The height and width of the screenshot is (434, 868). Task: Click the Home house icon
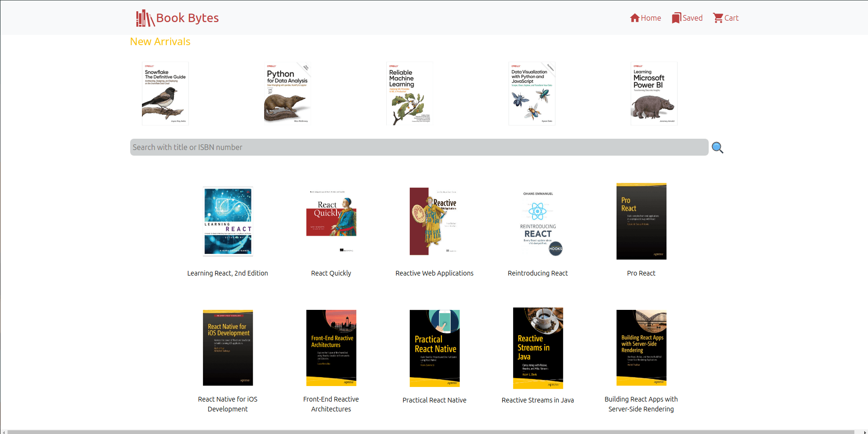[635, 18]
